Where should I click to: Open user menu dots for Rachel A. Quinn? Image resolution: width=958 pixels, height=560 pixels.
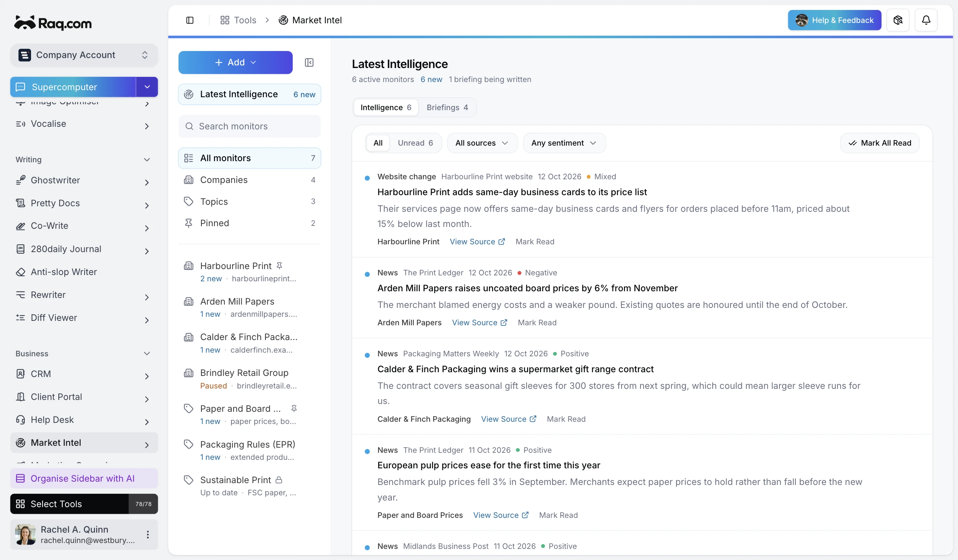147,534
